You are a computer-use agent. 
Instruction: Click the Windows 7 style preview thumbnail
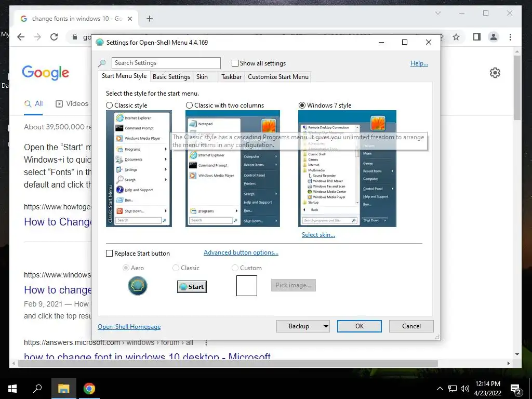point(347,169)
